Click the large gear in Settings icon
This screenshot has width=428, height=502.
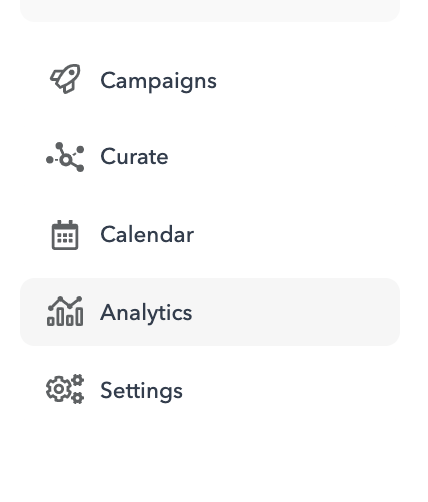click(59, 389)
